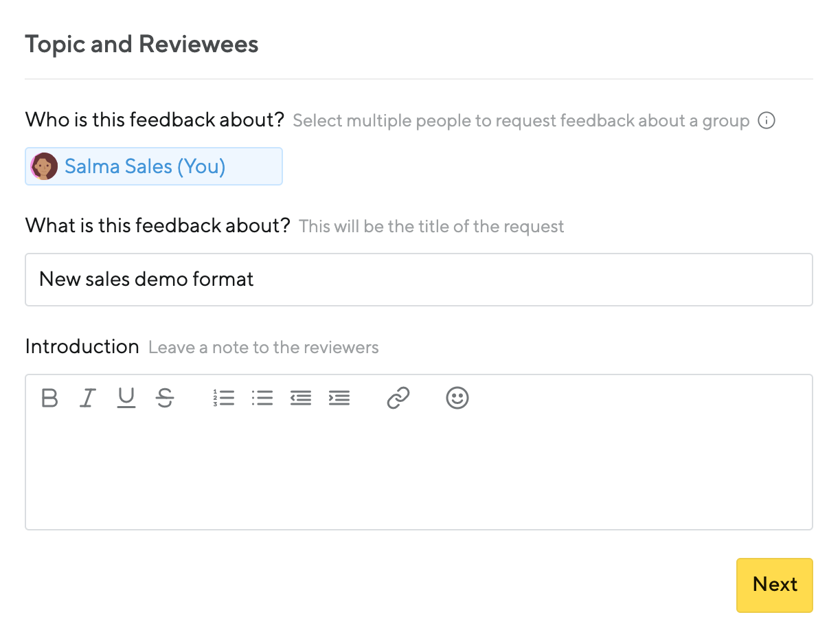This screenshot has height=639, width=840.
Task: Apply strikethrough formatting
Action: pos(165,398)
